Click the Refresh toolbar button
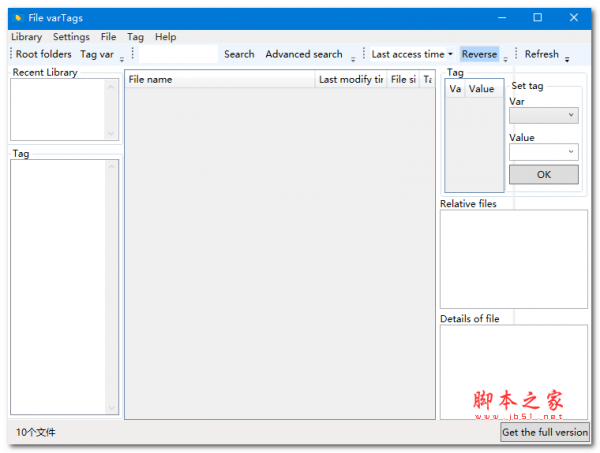Viewport: 600px width, 453px height. tap(541, 54)
